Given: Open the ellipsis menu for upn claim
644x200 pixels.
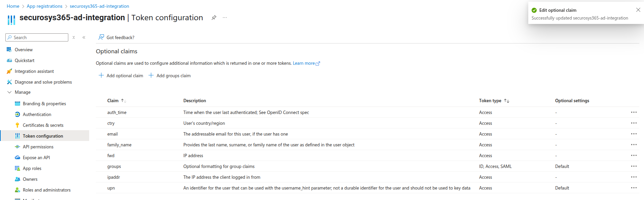Looking at the screenshot, I should tap(634, 188).
